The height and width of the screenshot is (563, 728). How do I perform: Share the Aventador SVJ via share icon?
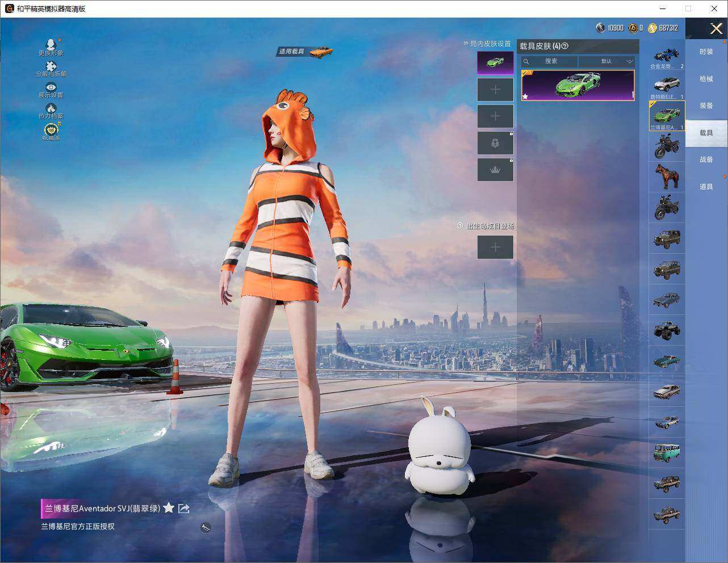coord(183,509)
